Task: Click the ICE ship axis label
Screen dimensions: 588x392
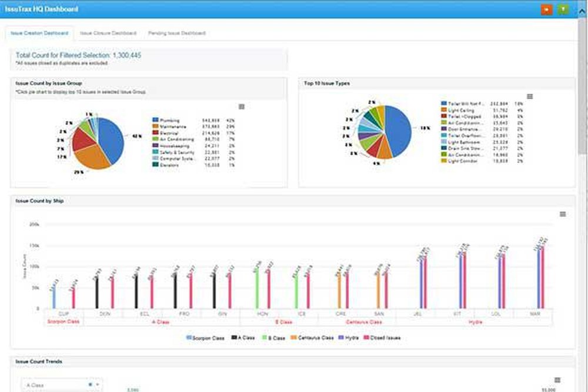Action: point(302,314)
